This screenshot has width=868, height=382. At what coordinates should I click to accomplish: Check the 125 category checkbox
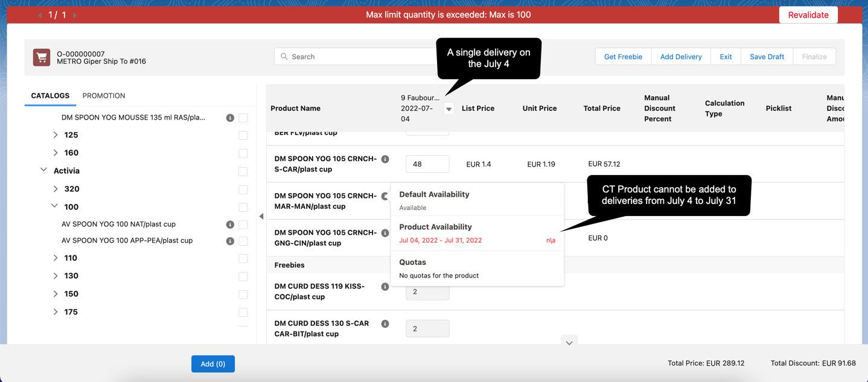pos(243,135)
